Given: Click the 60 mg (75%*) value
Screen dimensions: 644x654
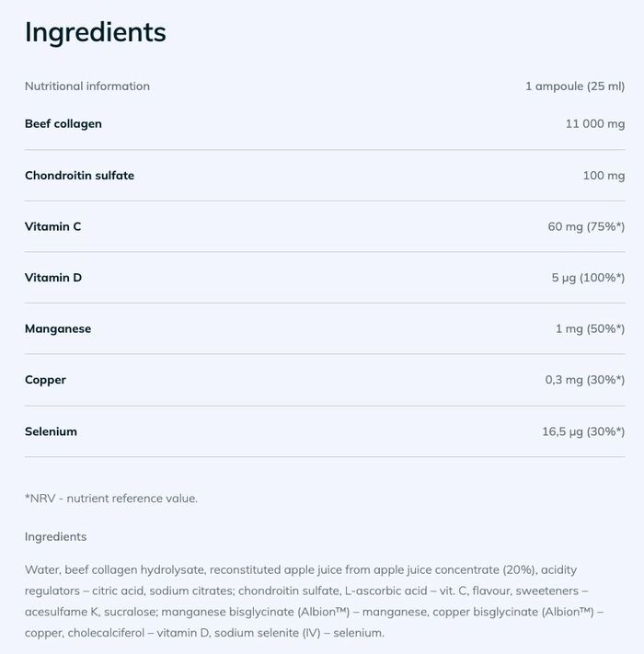Looking at the screenshot, I should (586, 226).
